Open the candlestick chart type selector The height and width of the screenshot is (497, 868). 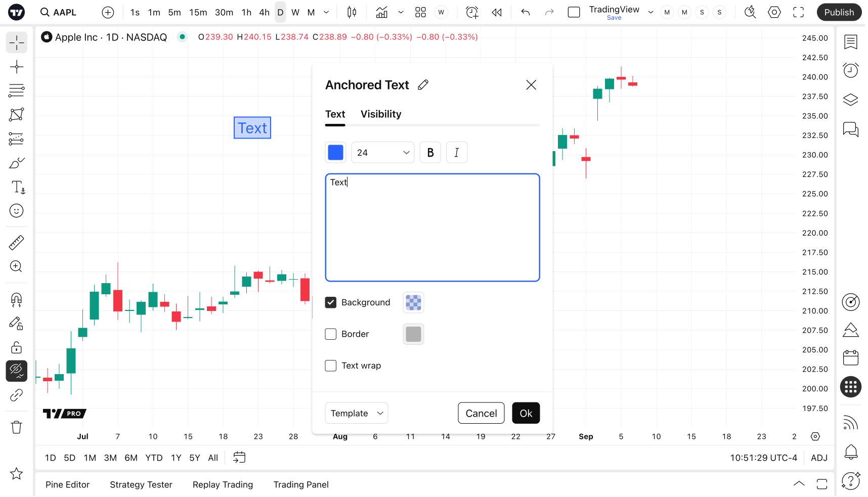tap(352, 12)
